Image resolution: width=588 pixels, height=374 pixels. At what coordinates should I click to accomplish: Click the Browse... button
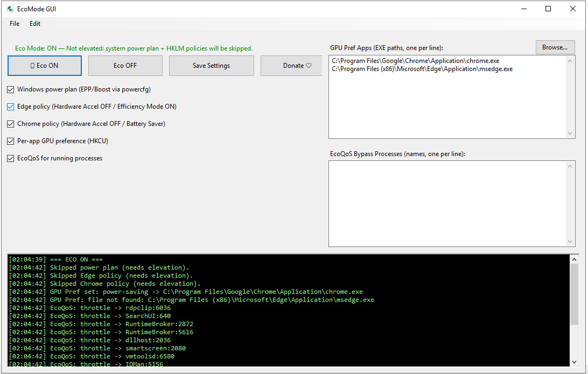555,47
